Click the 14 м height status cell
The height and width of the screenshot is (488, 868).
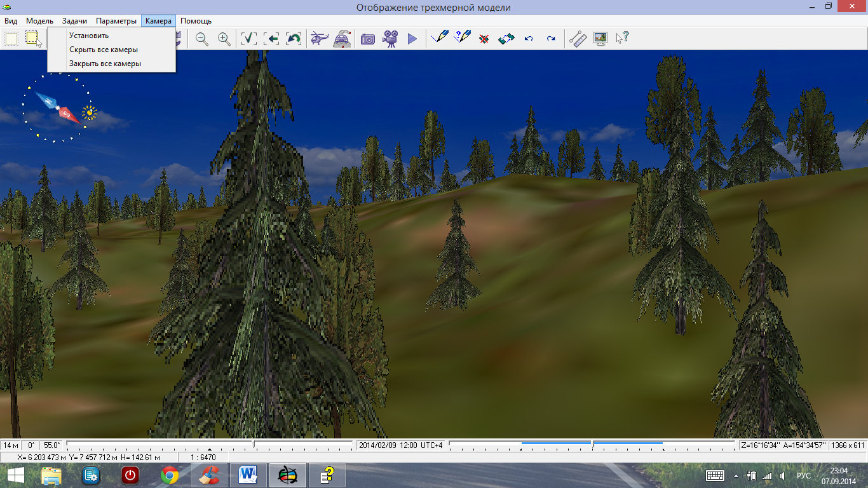[11, 445]
